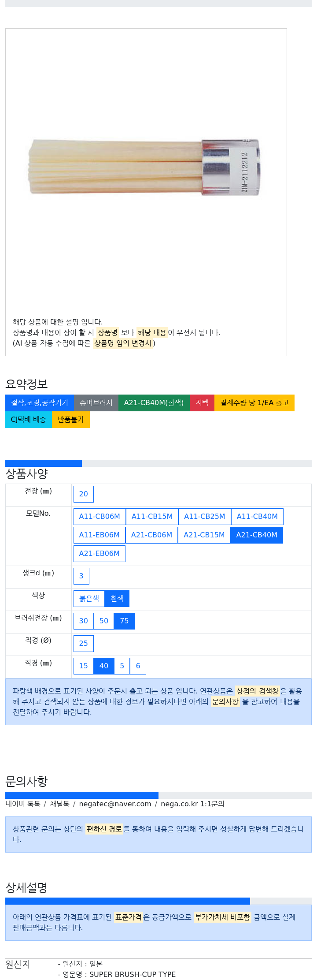Open the 지벡 brand tag

coord(202,403)
